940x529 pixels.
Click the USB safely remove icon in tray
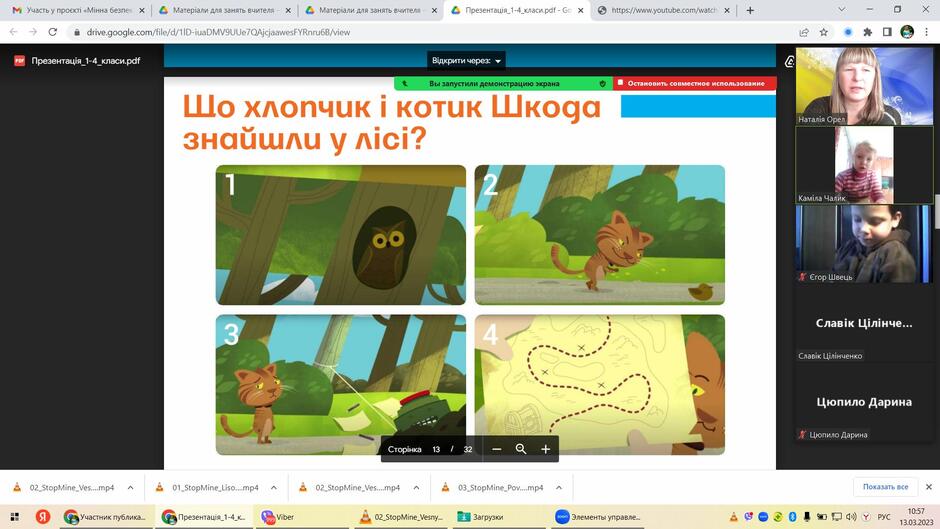(807, 516)
